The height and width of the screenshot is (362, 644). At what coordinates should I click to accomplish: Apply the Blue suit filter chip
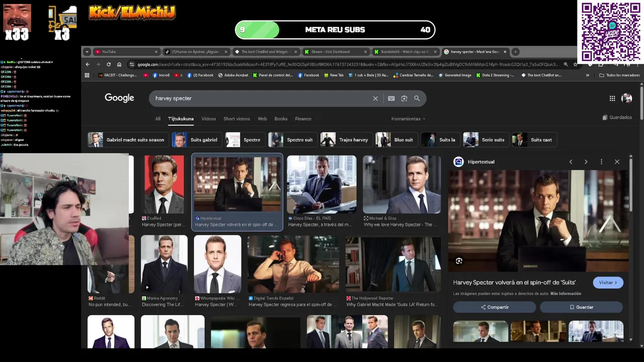coord(396,140)
